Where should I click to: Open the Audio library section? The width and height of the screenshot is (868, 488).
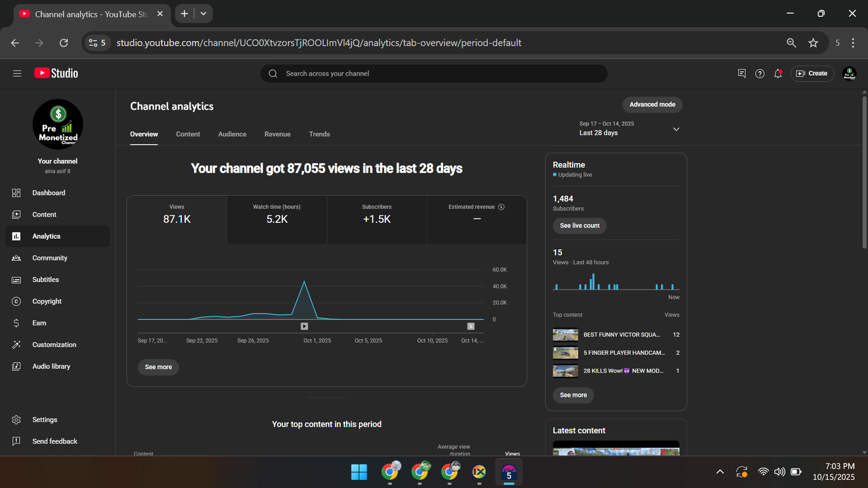click(51, 367)
